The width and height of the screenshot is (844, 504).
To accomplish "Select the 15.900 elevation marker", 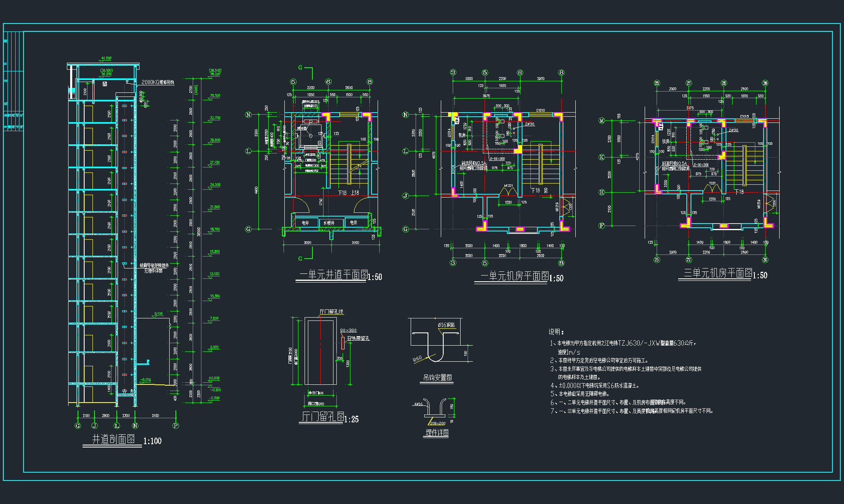I will click(x=215, y=251).
